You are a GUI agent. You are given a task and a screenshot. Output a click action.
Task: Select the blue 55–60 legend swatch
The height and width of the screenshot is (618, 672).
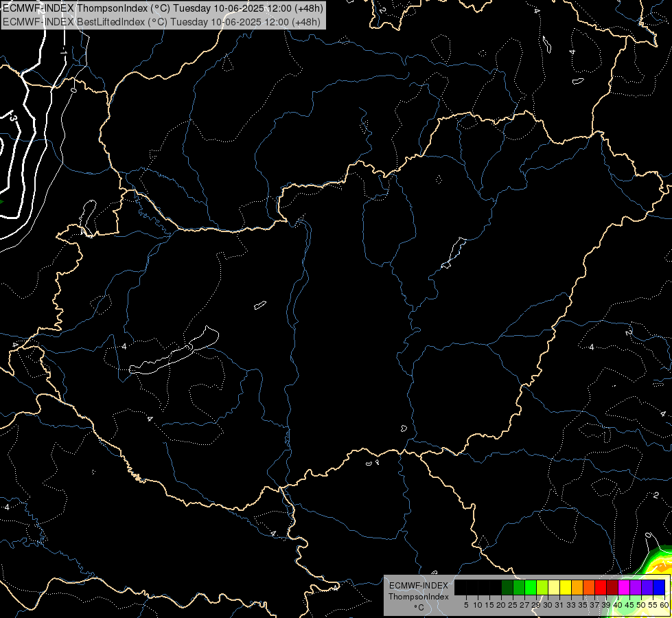(659, 587)
